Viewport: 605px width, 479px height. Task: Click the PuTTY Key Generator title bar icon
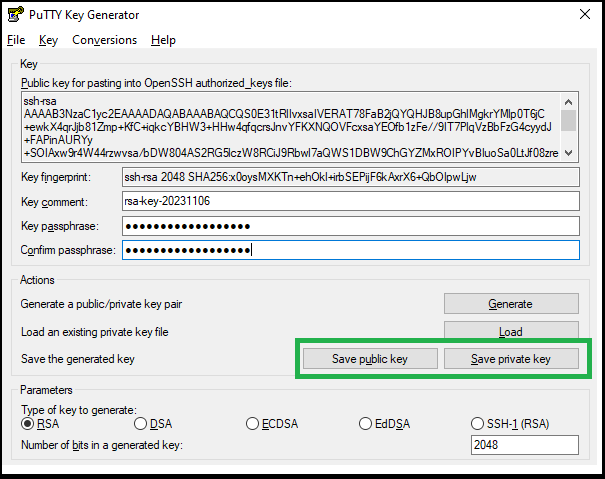pos(16,15)
